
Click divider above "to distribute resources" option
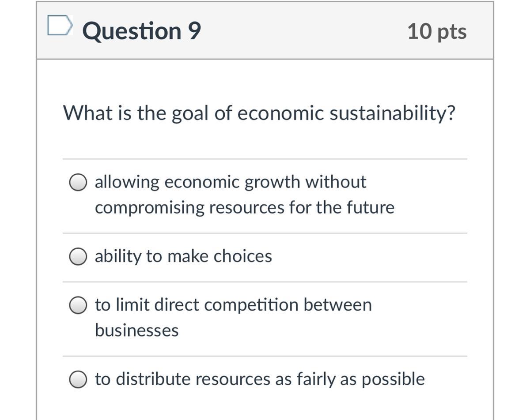(x=265, y=356)
